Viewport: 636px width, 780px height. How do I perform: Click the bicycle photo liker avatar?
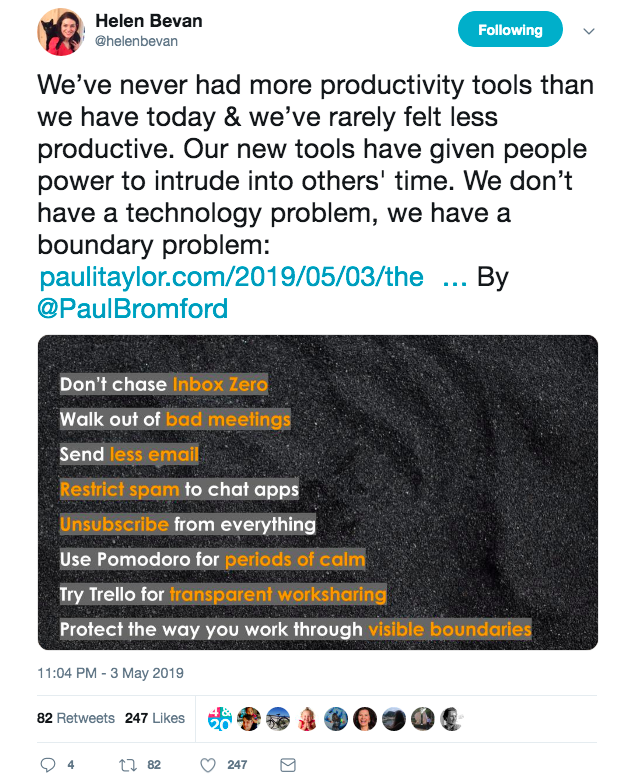279,718
